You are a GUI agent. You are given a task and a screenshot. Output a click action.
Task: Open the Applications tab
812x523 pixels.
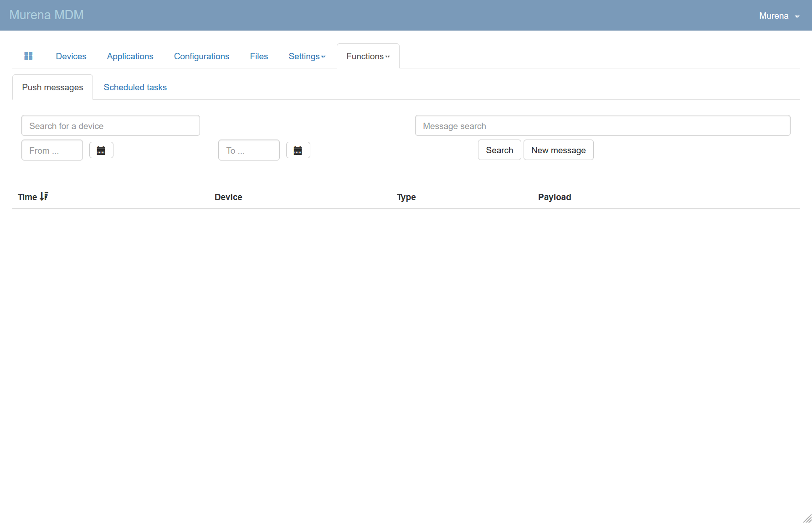tap(130, 56)
